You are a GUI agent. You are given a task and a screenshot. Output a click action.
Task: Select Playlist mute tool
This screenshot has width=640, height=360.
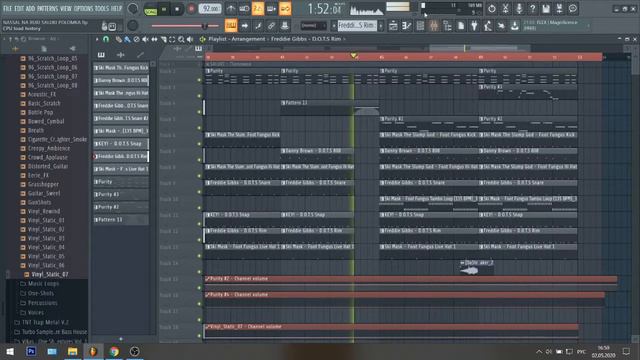tap(145, 39)
